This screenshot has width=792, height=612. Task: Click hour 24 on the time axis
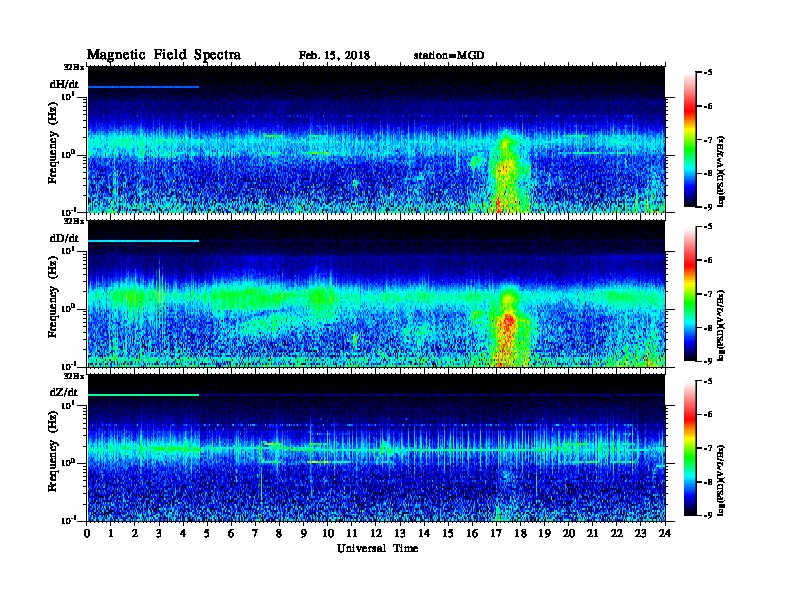(665, 534)
